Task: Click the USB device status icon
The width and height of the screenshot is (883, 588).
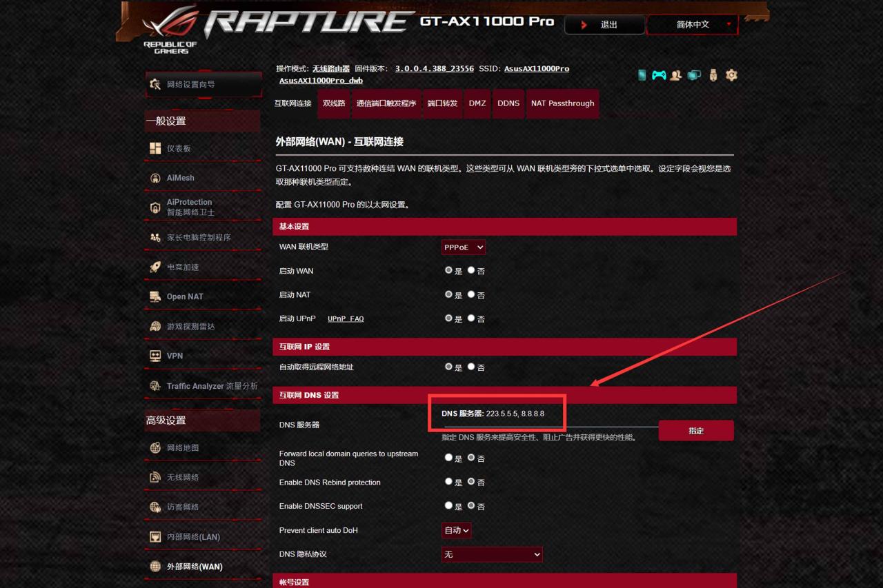Action: [713, 75]
